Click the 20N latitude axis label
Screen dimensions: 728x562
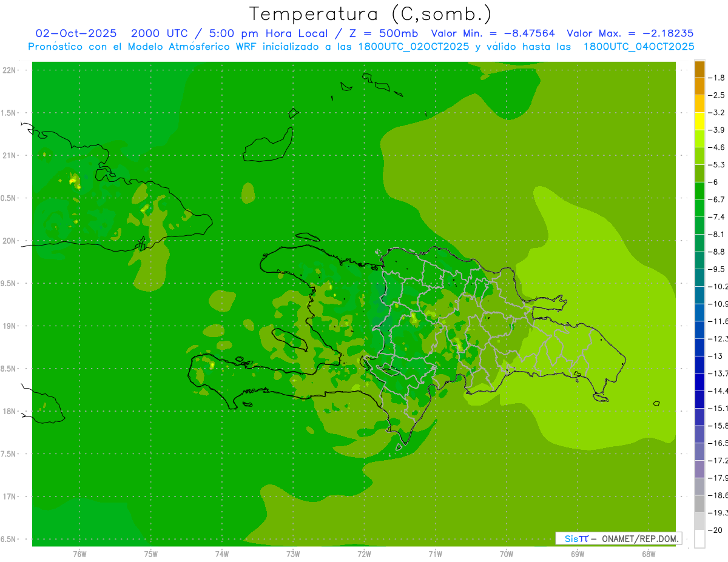(8, 241)
